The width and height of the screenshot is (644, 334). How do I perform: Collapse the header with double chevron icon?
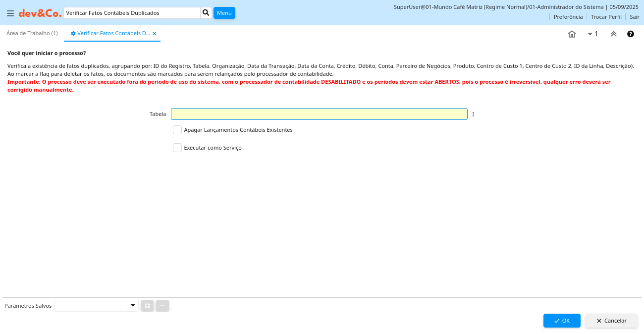[613, 34]
